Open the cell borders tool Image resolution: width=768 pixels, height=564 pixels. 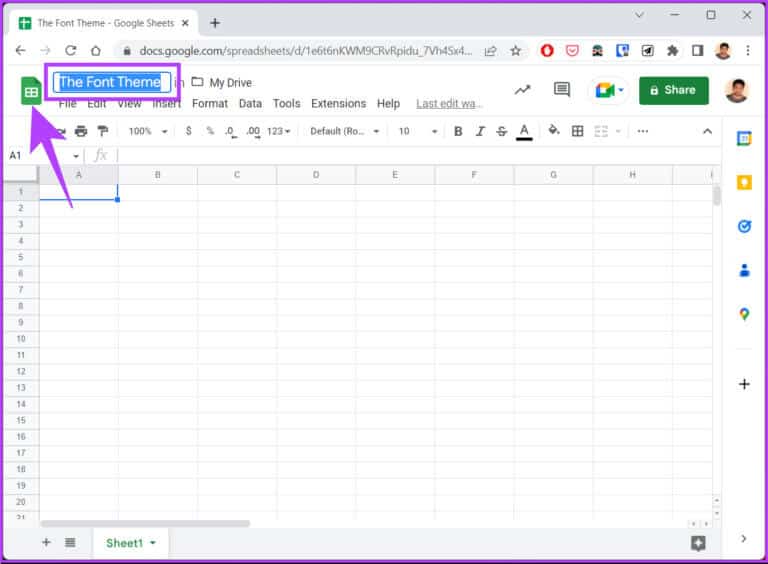(x=577, y=131)
